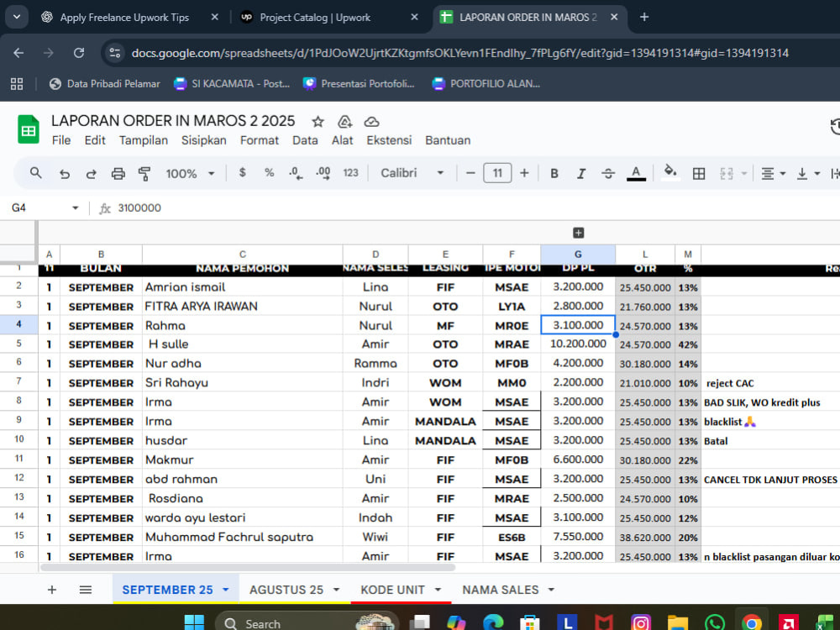The width and height of the screenshot is (840, 630).
Task: Open the Bantuan menu
Action: click(448, 140)
